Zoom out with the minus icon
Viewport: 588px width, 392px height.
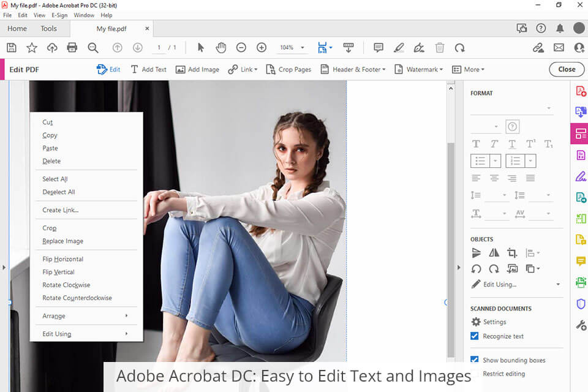[241, 48]
